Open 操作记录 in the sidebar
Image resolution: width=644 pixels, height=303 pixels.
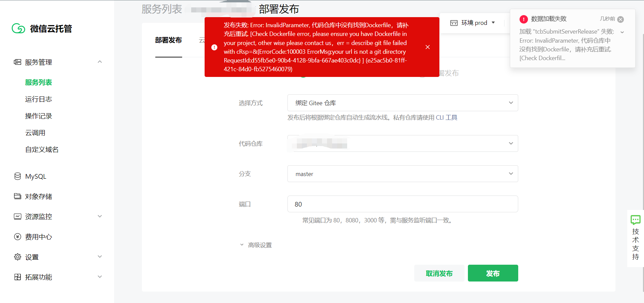(39, 116)
